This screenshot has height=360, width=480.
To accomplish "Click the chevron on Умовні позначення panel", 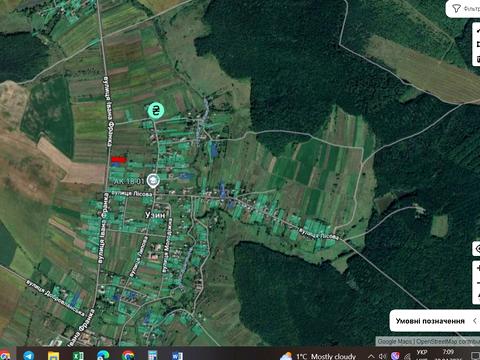I will pyautogui.click(x=475, y=321).
